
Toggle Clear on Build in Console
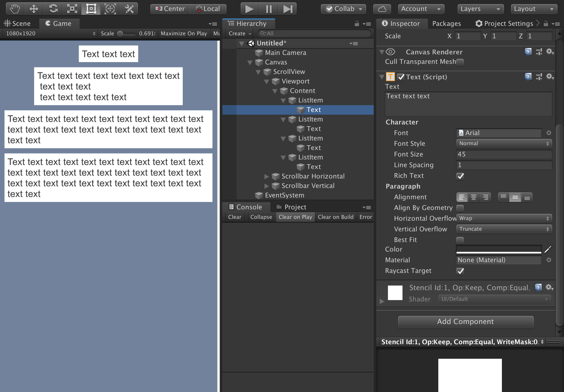(335, 217)
